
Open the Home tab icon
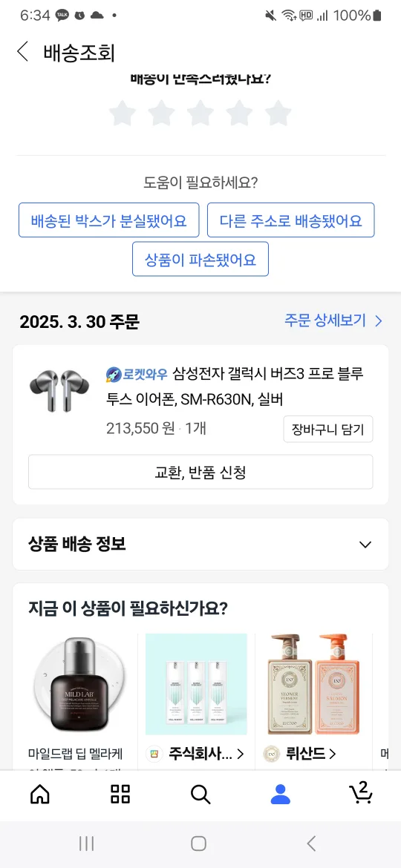39,794
